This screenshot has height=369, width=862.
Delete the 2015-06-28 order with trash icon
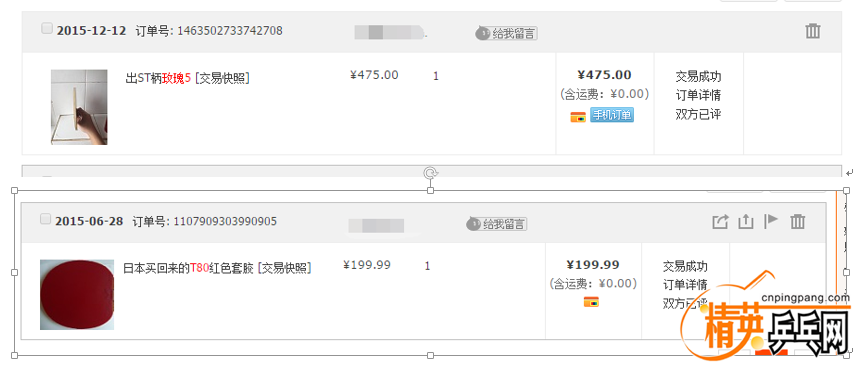pyautogui.click(x=798, y=222)
